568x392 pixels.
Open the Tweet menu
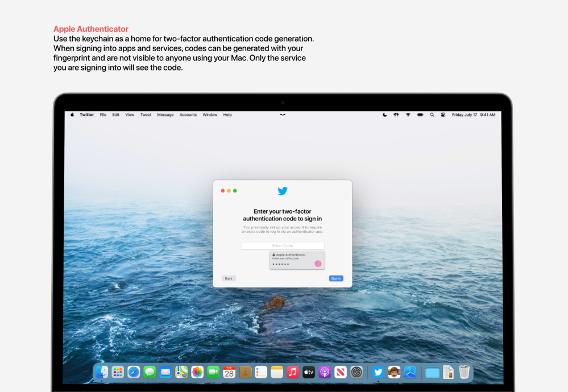coord(146,115)
